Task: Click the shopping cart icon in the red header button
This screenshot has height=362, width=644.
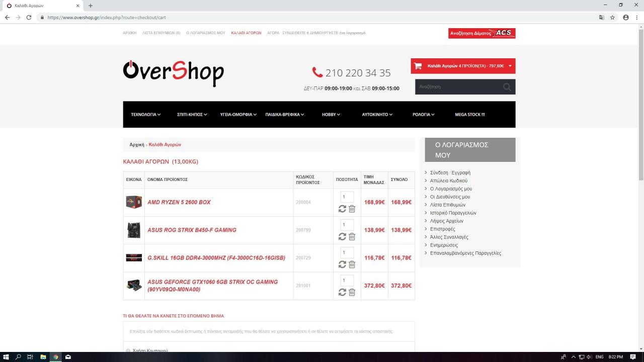Action: [418, 66]
